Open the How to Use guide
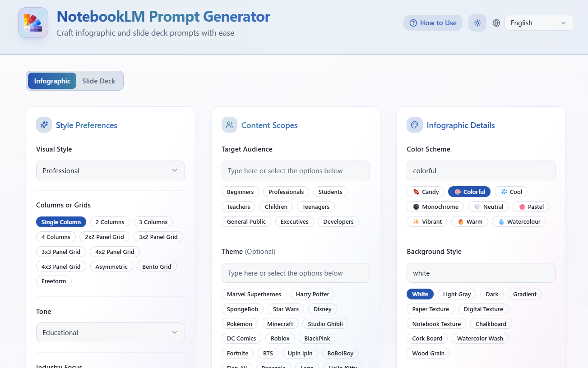This screenshot has height=368, width=588. [433, 23]
